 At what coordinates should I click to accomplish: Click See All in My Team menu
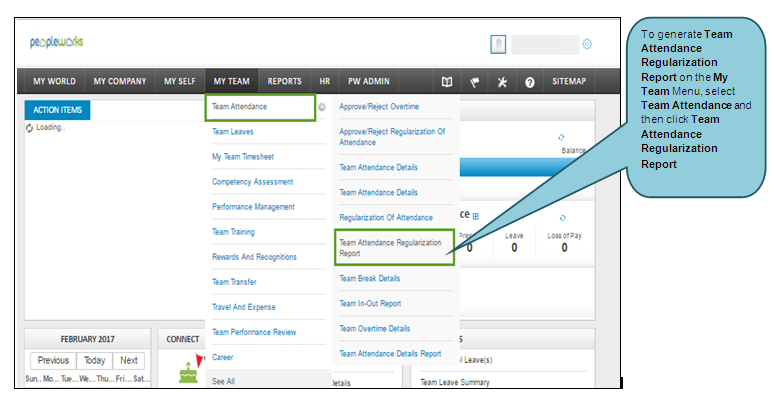tap(223, 381)
